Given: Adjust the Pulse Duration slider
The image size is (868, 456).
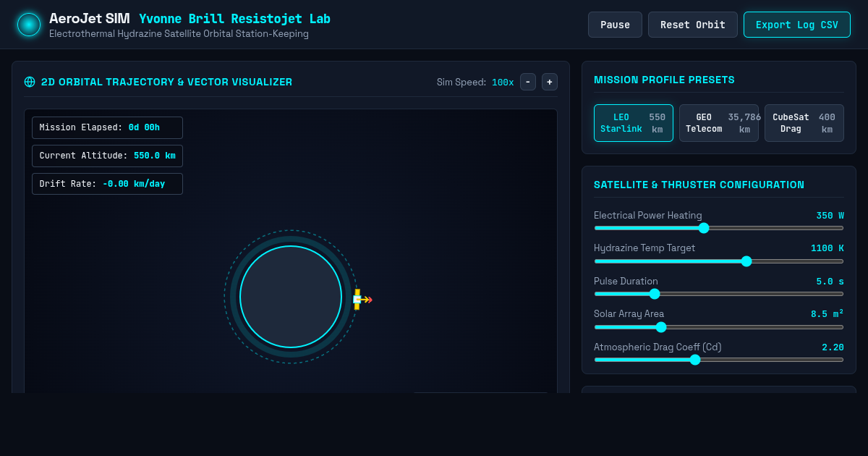Looking at the screenshot, I should tap(719, 294).
